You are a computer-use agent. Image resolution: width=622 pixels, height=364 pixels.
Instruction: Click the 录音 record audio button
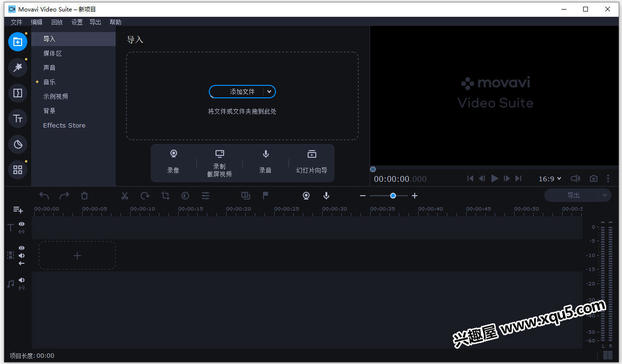tap(265, 162)
